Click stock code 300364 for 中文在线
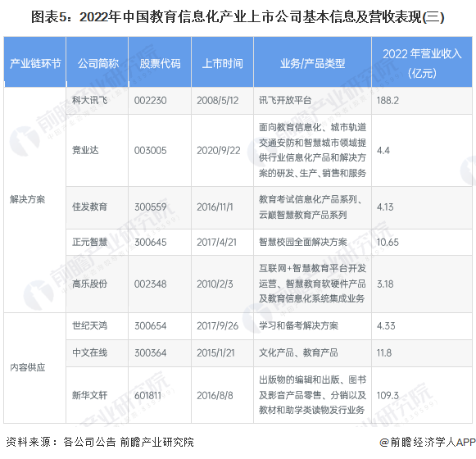This screenshot has height=459, width=476. point(151,352)
